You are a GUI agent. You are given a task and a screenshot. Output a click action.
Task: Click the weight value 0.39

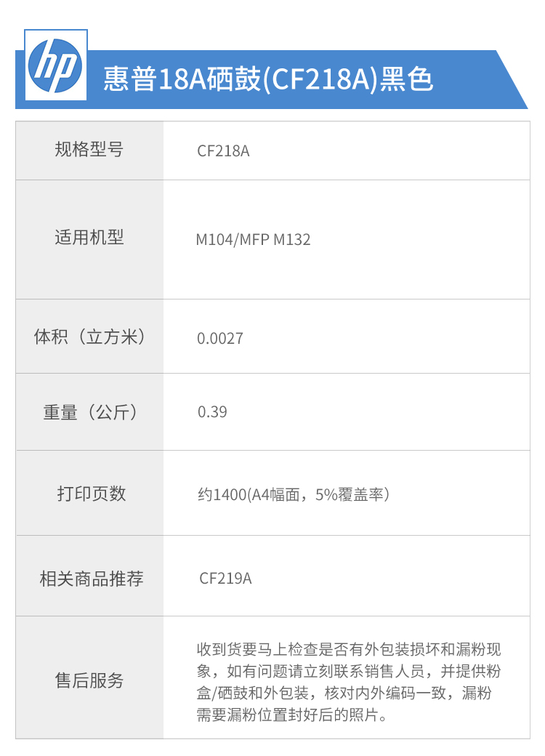(212, 412)
